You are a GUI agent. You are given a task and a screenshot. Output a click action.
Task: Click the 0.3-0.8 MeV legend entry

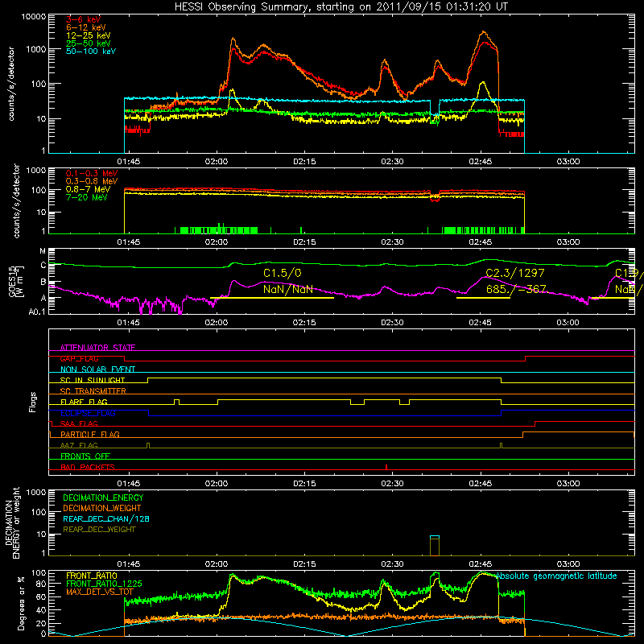coord(92,181)
